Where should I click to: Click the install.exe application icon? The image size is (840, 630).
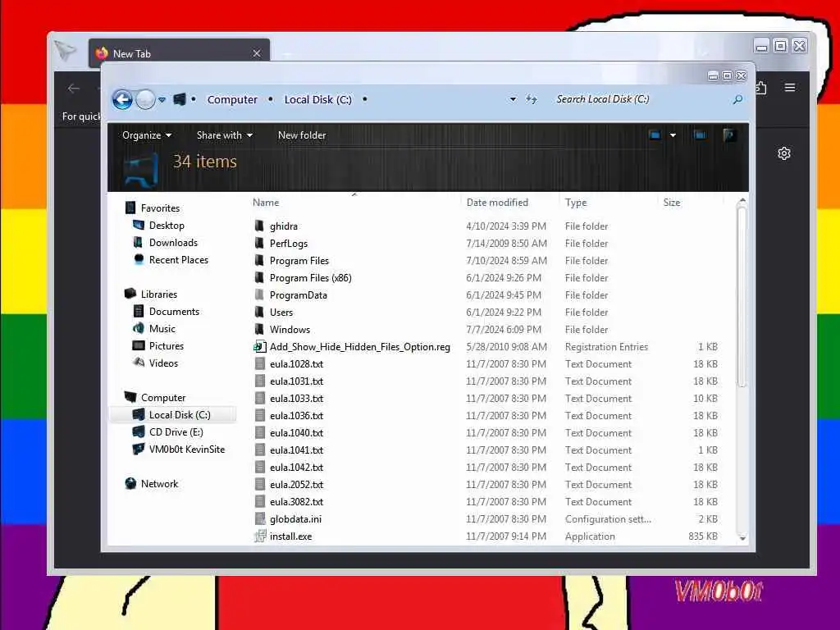[260, 536]
